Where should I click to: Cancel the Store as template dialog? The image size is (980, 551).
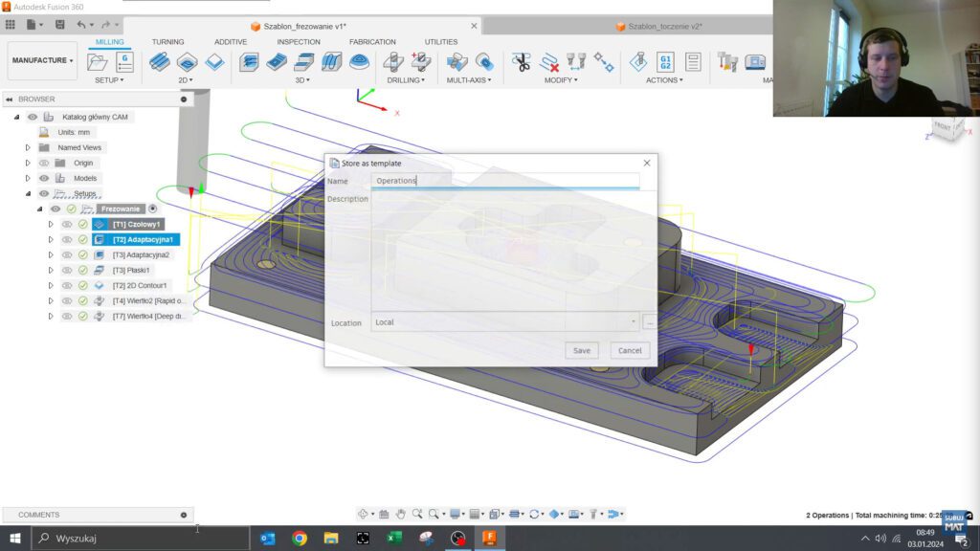click(629, 350)
